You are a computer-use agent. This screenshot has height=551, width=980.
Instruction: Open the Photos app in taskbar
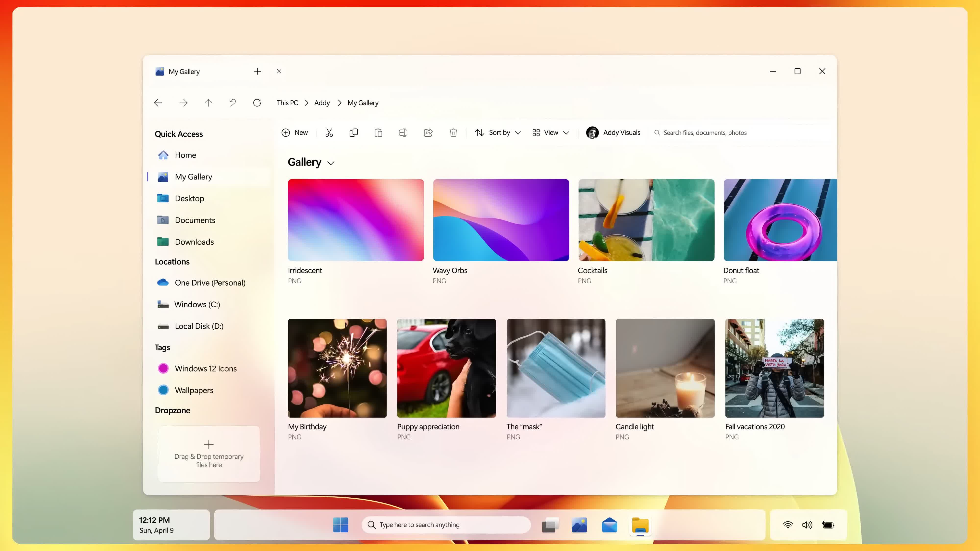(x=579, y=525)
